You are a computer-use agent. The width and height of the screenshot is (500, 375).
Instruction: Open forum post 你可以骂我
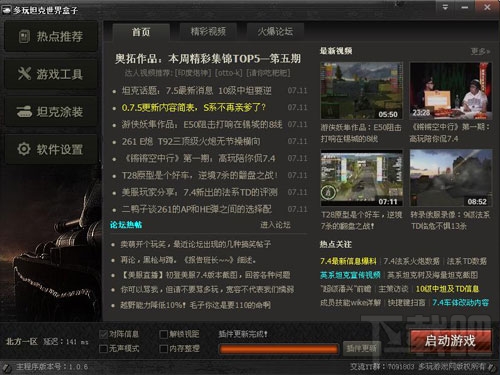click(x=207, y=290)
